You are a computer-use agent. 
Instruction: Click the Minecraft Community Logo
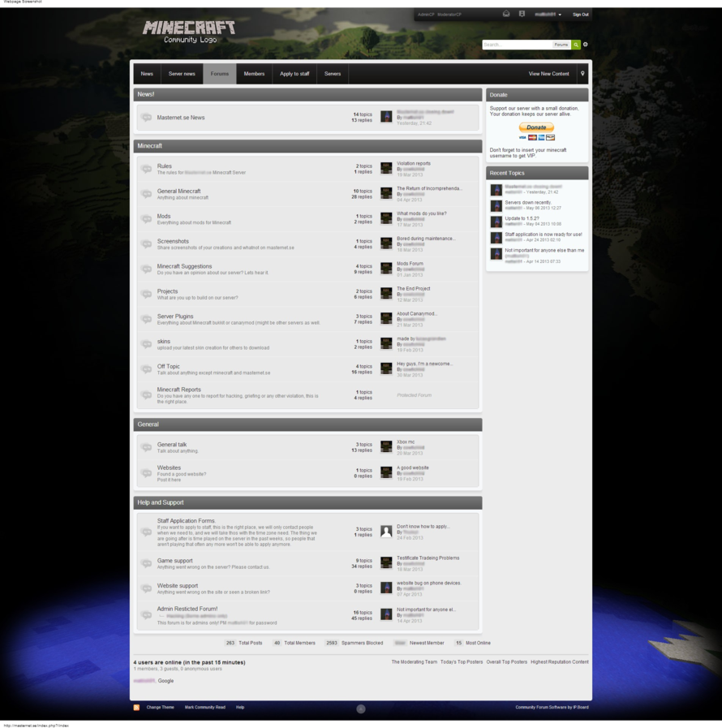point(189,32)
